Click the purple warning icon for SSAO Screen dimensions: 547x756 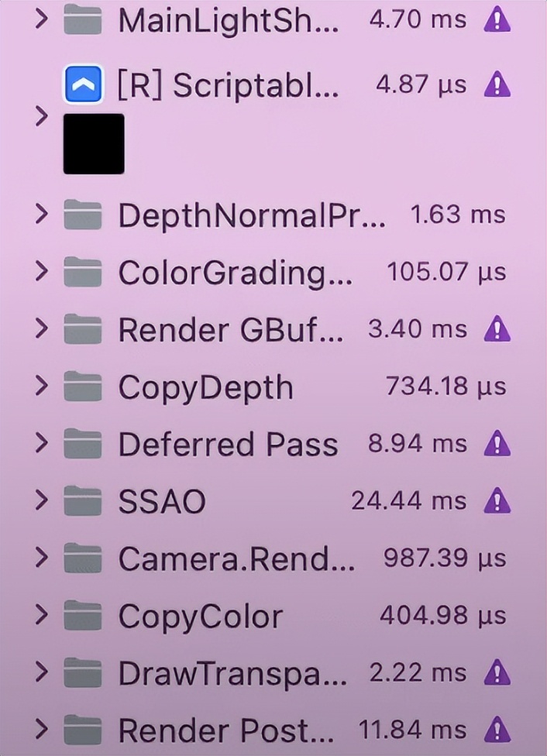point(497,502)
